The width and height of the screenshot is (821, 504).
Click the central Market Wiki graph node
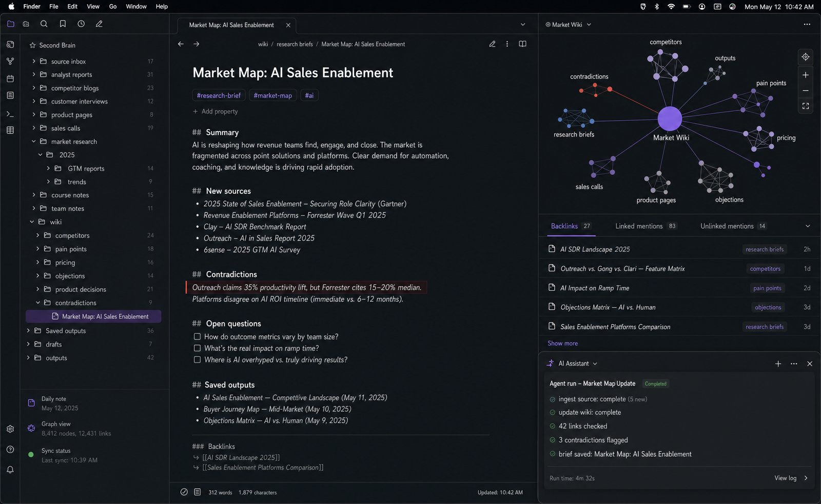coord(670,119)
